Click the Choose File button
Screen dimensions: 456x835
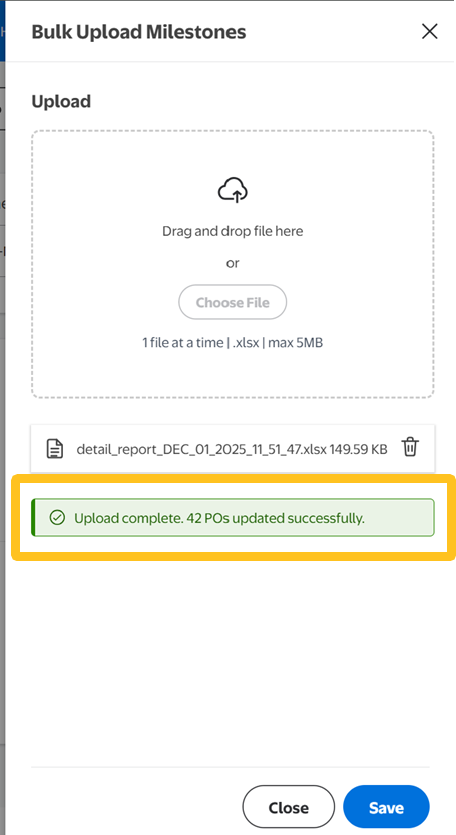232,302
